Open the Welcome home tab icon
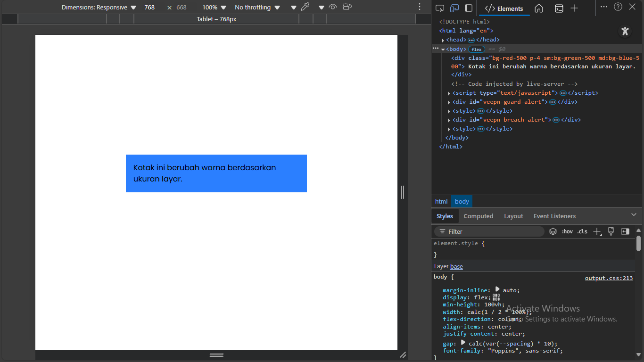This screenshot has height=362, width=644. point(539,8)
